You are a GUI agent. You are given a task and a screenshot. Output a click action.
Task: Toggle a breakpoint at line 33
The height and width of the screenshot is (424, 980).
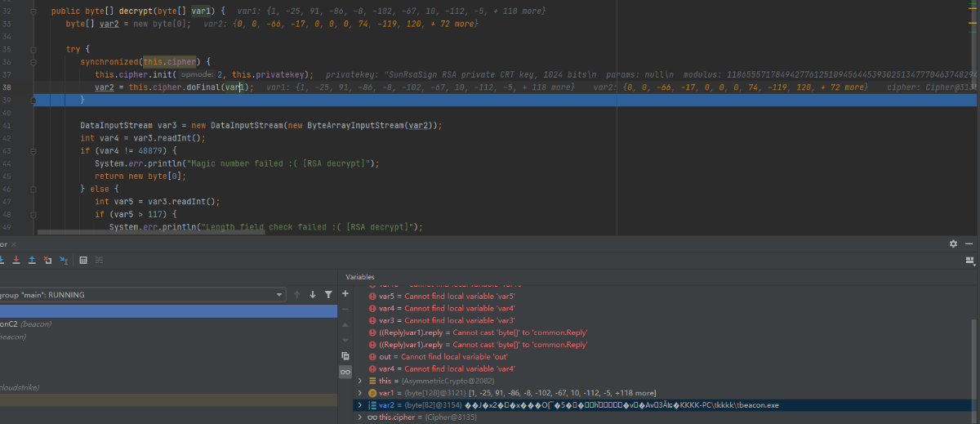(x=21, y=24)
